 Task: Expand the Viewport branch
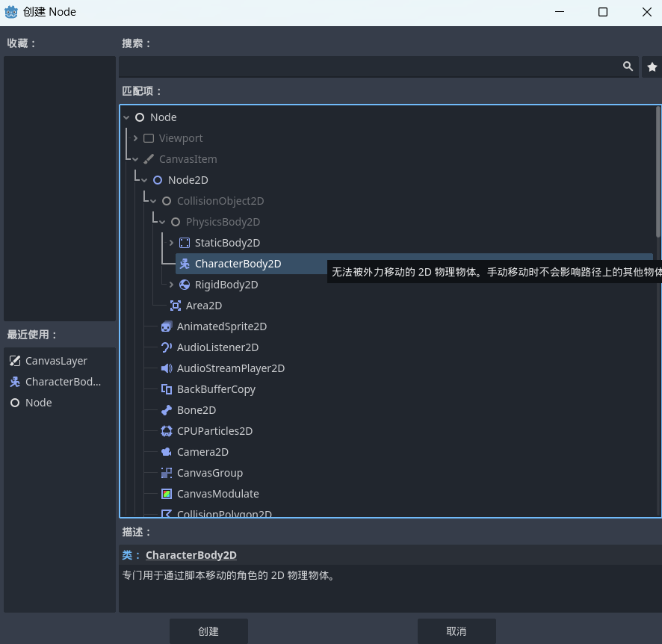pyautogui.click(x=135, y=138)
